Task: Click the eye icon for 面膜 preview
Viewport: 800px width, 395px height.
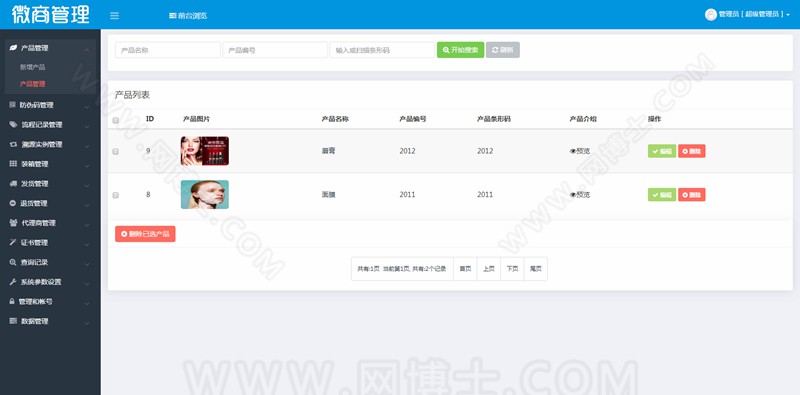Action: 573,195
